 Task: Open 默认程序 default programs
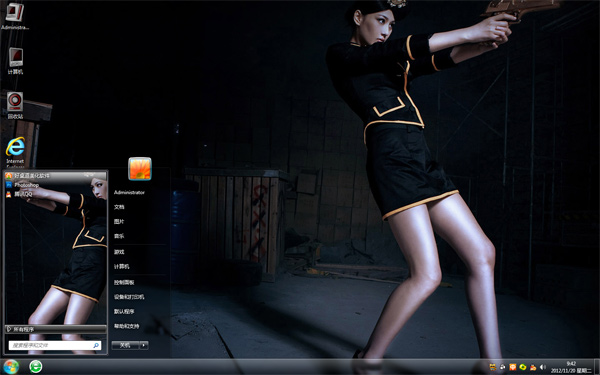pyautogui.click(x=124, y=311)
